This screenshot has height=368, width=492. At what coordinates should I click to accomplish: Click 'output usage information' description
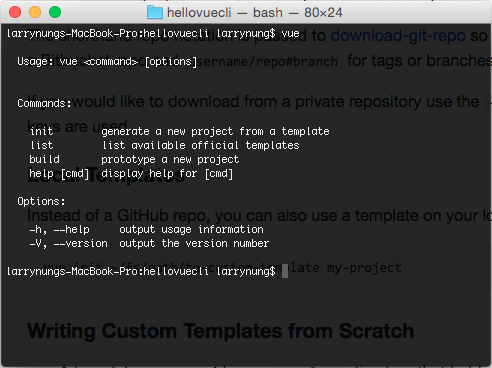point(191,230)
